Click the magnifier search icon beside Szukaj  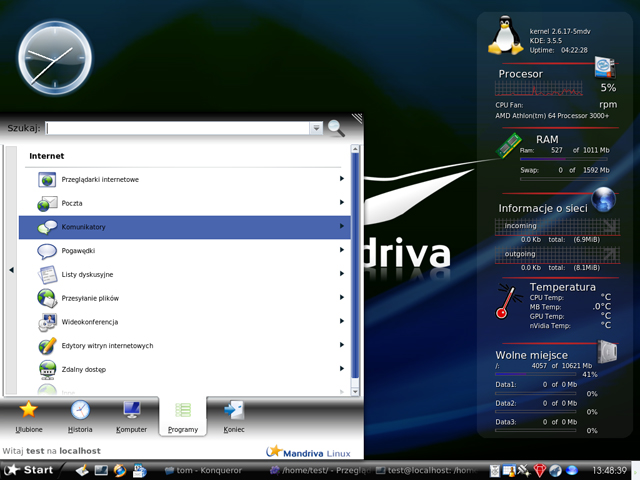click(336, 128)
